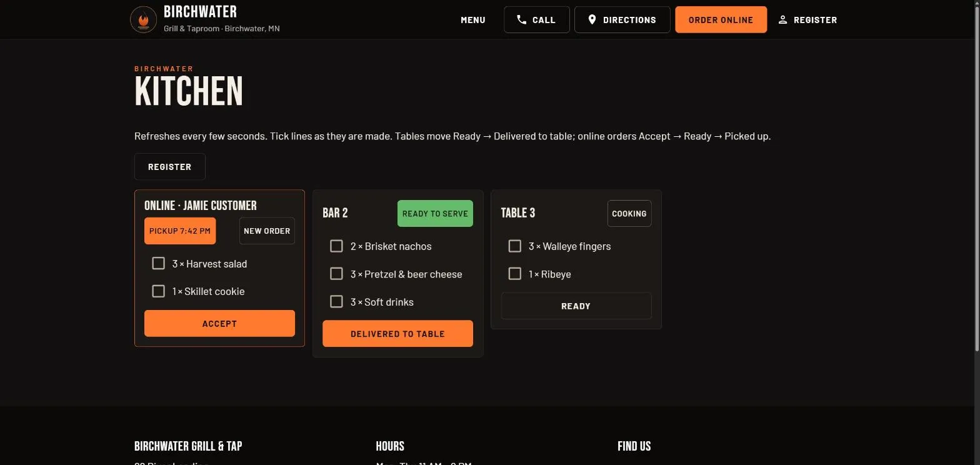Mark Soft drinks as made

point(336,301)
